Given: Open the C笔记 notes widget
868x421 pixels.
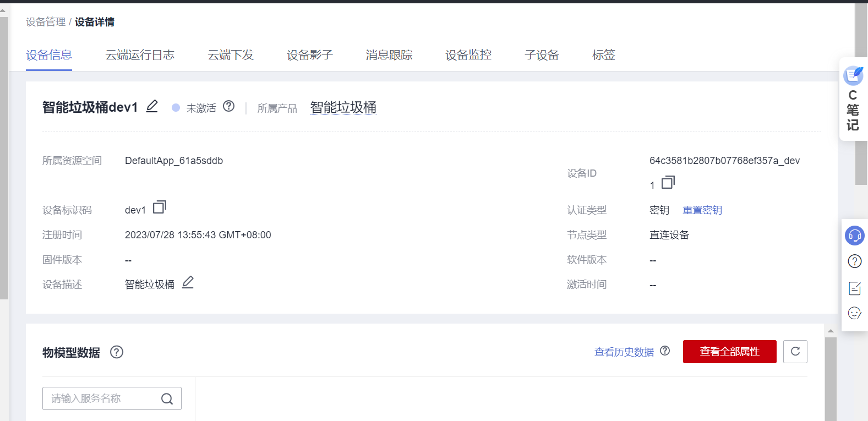Looking at the screenshot, I should 853,99.
